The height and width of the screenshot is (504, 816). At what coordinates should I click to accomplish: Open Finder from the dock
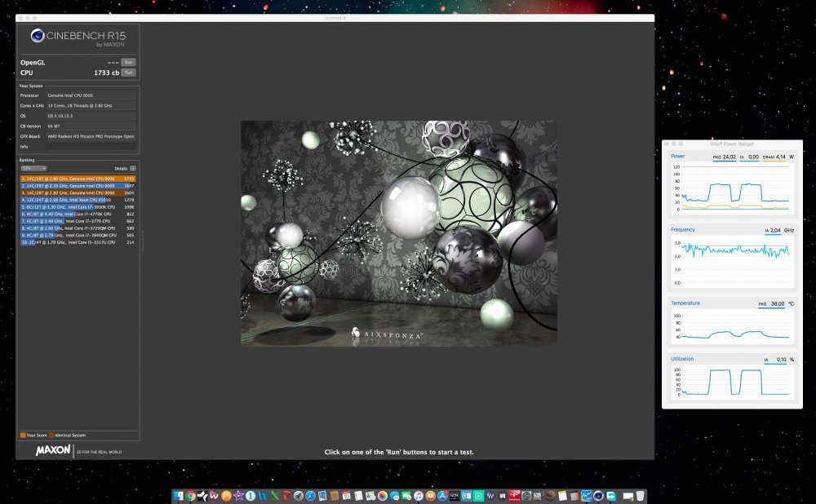pos(179,496)
